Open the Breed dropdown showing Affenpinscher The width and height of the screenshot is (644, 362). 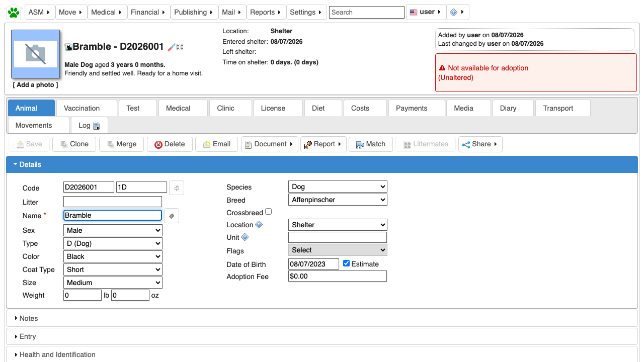click(x=338, y=200)
